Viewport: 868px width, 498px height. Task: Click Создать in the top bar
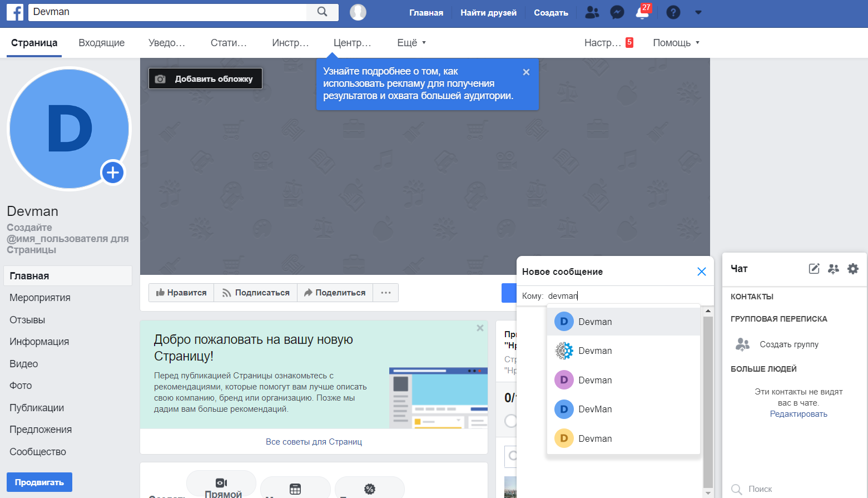click(551, 12)
